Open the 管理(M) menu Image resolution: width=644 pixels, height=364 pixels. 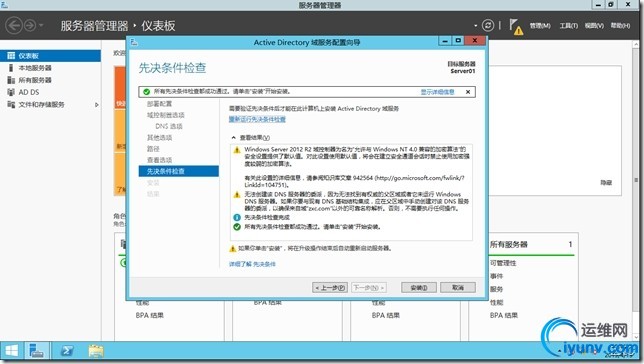[540, 25]
